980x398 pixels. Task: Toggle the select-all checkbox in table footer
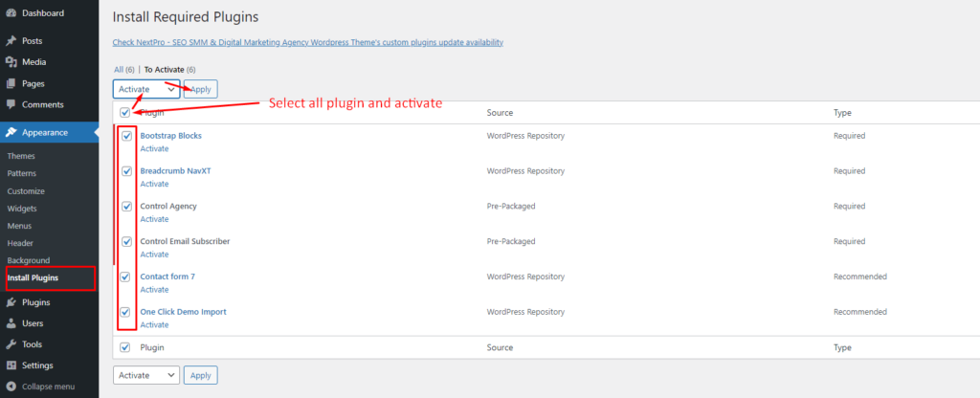(x=125, y=347)
